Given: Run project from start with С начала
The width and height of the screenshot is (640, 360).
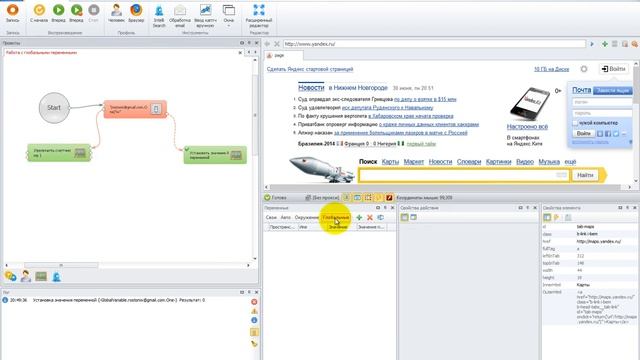Looking at the screenshot, I should coord(39,13).
